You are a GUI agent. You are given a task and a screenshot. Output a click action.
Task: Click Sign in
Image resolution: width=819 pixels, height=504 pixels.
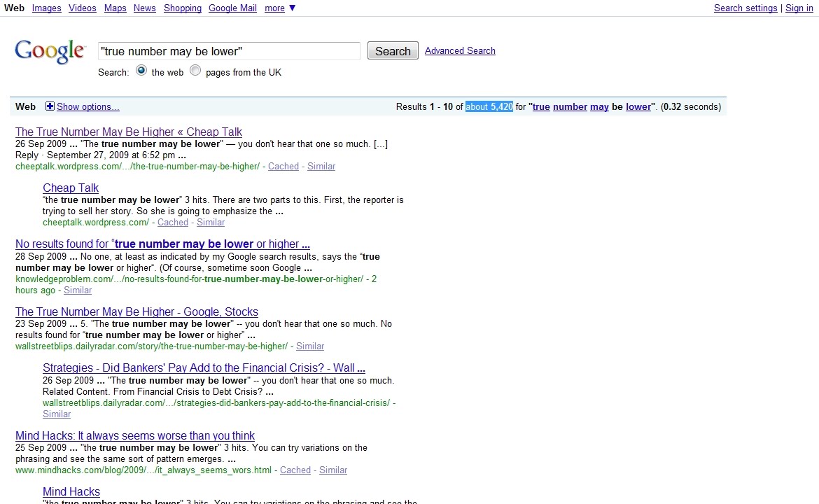click(799, 8)
